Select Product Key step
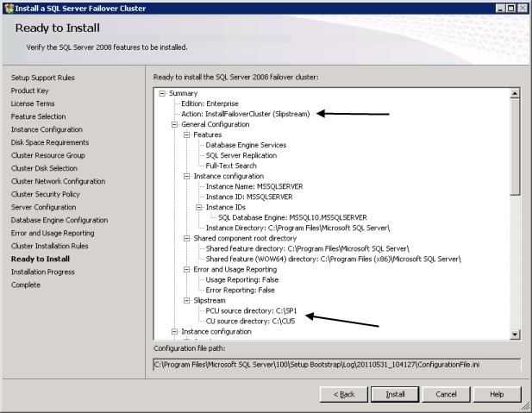The image size is (532, 413). pyautogui.click(x=30, y=91)
